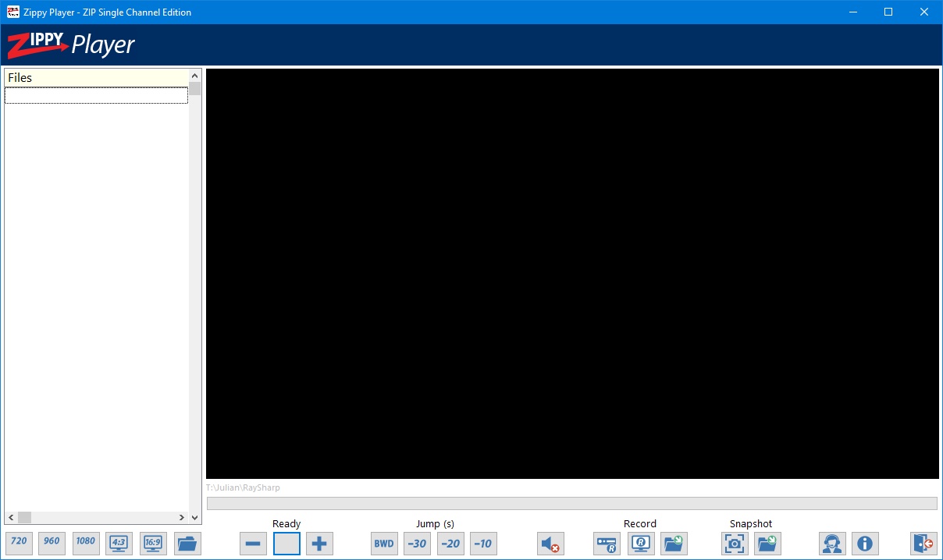The width and height of the screenshot is (943, 560).
Task: Show program info with the info icon
Action: pos(866,544)
